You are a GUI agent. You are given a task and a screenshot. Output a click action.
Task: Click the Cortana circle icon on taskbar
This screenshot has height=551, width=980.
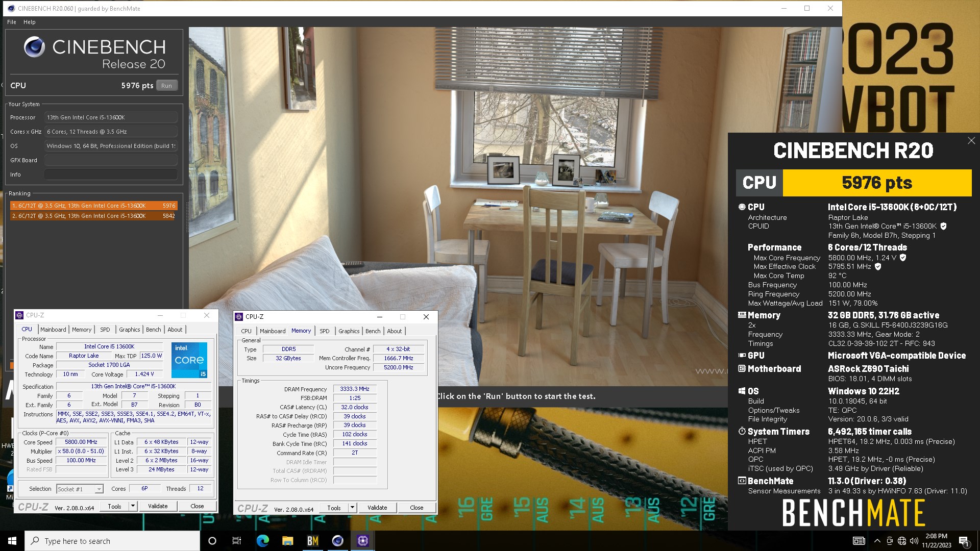[212, 541]
